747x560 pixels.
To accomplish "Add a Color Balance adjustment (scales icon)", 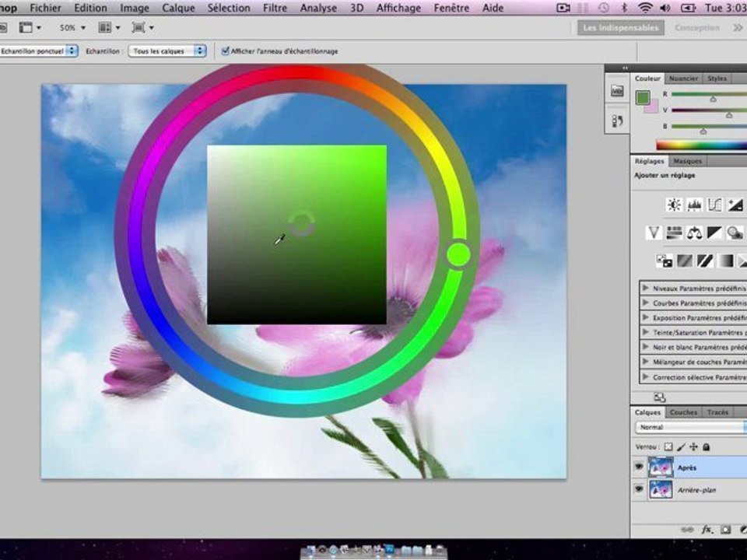I will click(x=694, y=233).
